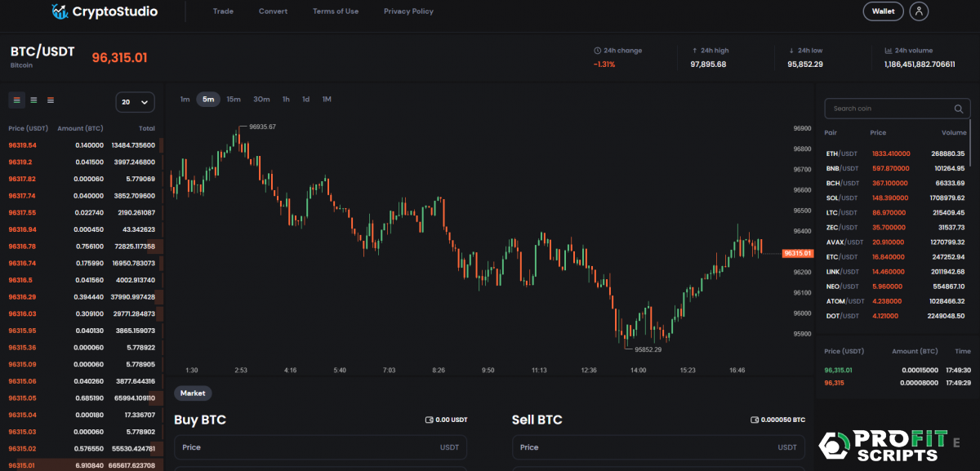
Task: Expand the order book depth dropdown showing 20
Action: pos(136,102)
